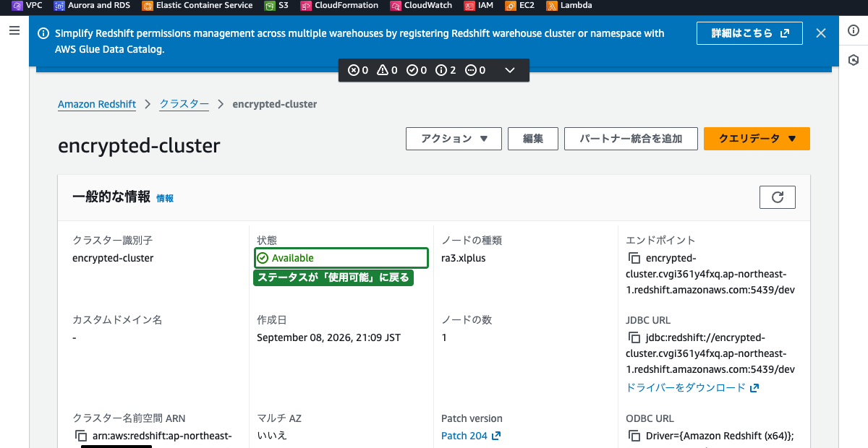Click パートナー統合を追加 button
The height and width of the screenshot is (448, 868).
631,139
